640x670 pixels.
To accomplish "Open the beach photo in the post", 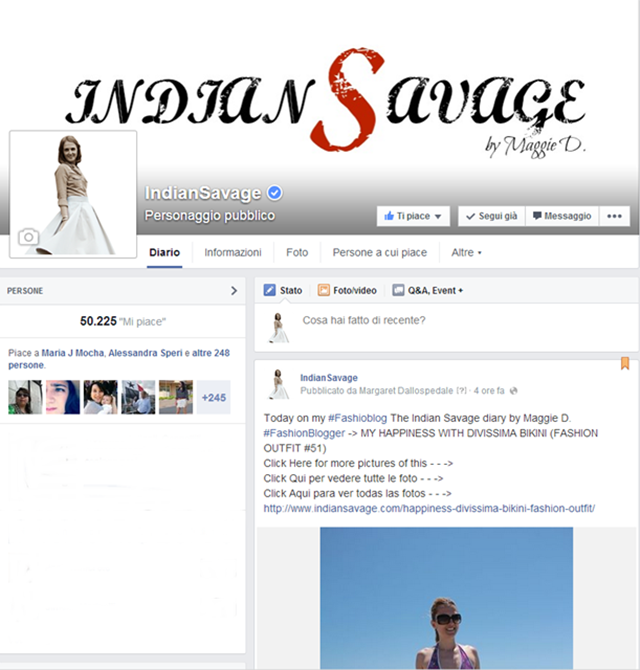I will click(x=446, y=598).
